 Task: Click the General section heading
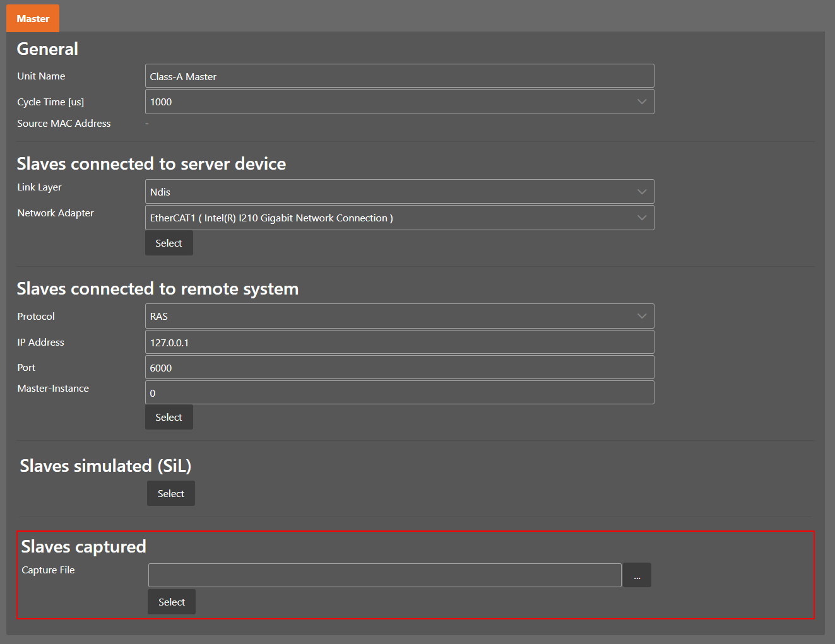47,49
